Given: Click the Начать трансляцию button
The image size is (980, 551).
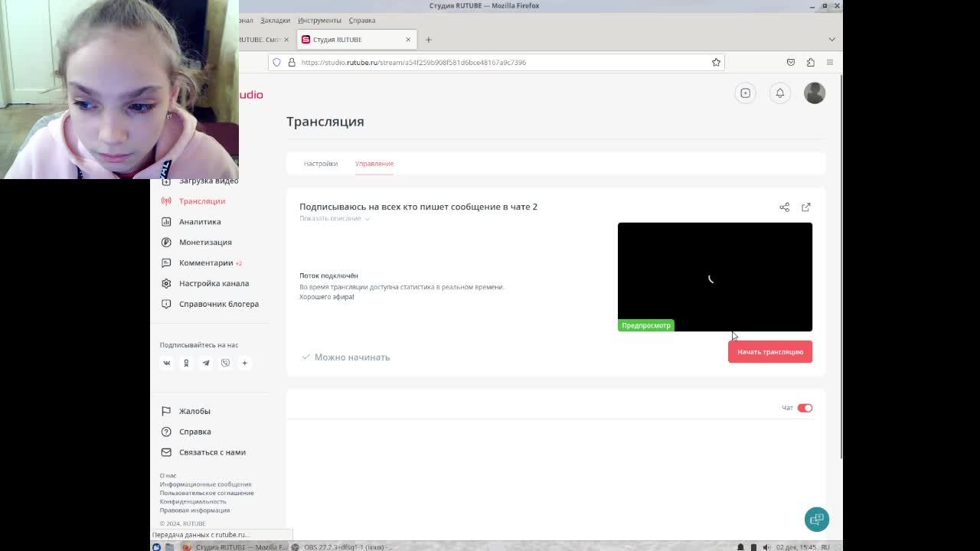Looking at the screenshot, I should [x=770, y=352].
